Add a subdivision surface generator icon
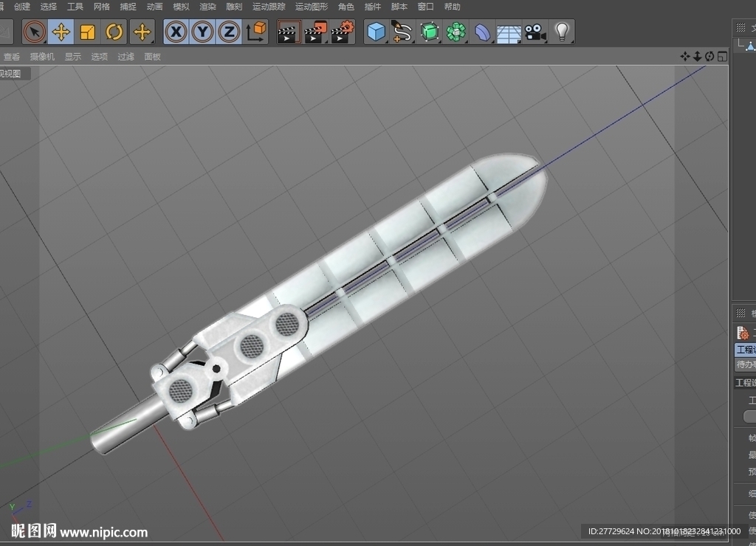The width and height of the screenshot is (756, 546). pos(429,32)
